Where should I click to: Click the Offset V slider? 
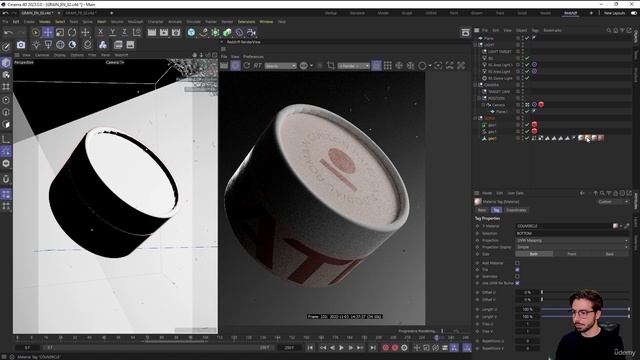pos(585,300)
